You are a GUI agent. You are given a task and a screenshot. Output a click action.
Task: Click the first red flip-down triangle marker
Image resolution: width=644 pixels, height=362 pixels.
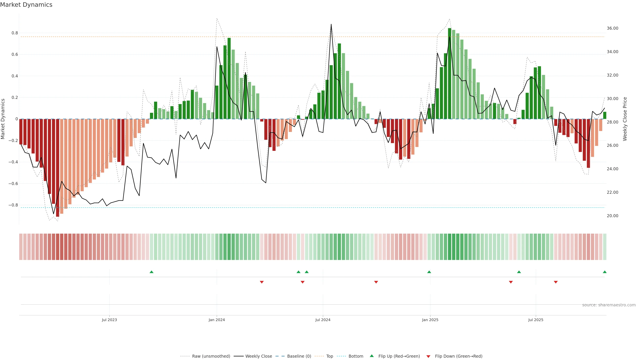click(x=262, y=282)
